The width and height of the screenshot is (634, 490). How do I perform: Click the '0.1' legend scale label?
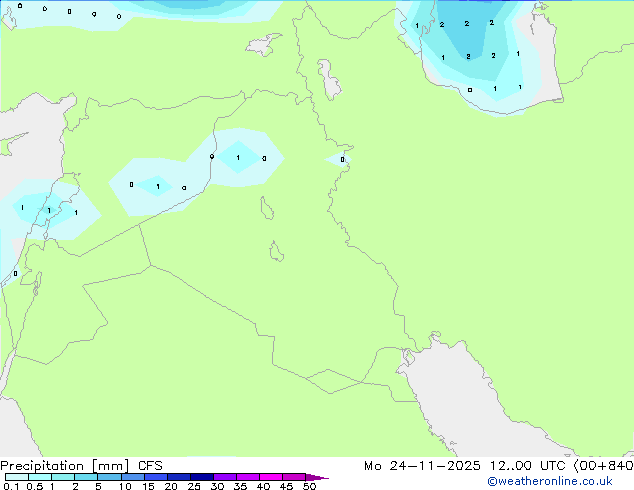tap(11, 486)
